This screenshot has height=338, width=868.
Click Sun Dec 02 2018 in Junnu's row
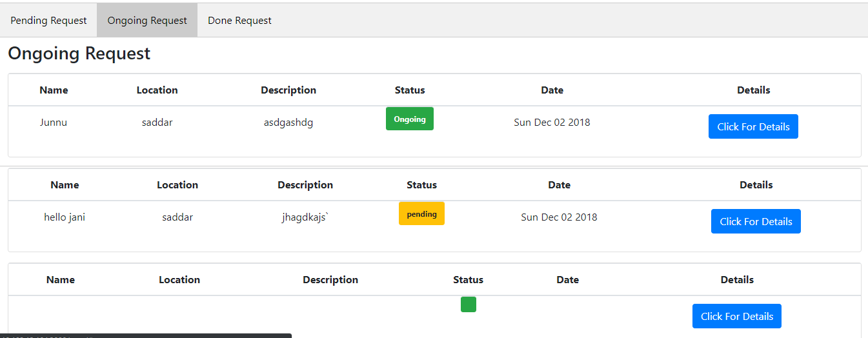click(x=552, y=123)
